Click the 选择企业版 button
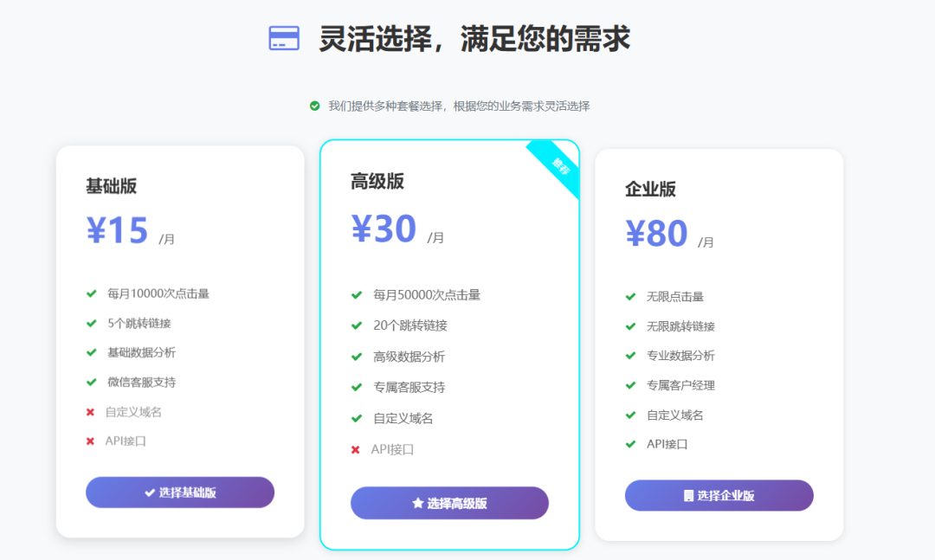The height and width of the screenshot is (560, 935). [719, 495]
